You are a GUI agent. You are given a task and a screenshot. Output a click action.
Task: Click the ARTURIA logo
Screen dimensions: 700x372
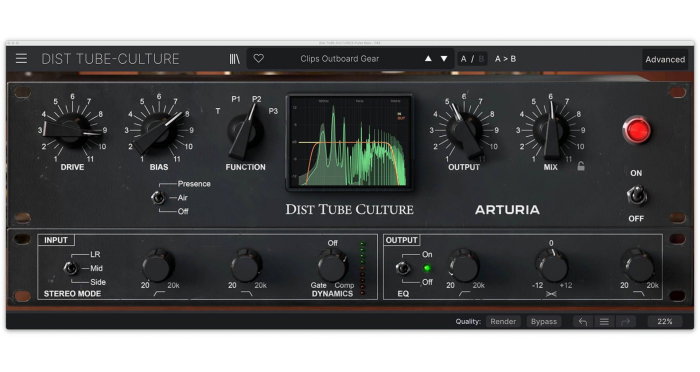507,210
